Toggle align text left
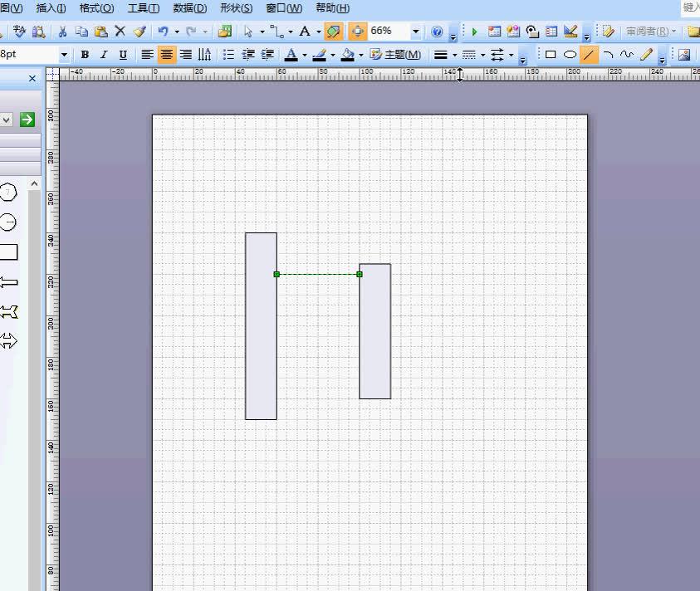The width and height of the screenshot is (700, 591). [147, 55]
